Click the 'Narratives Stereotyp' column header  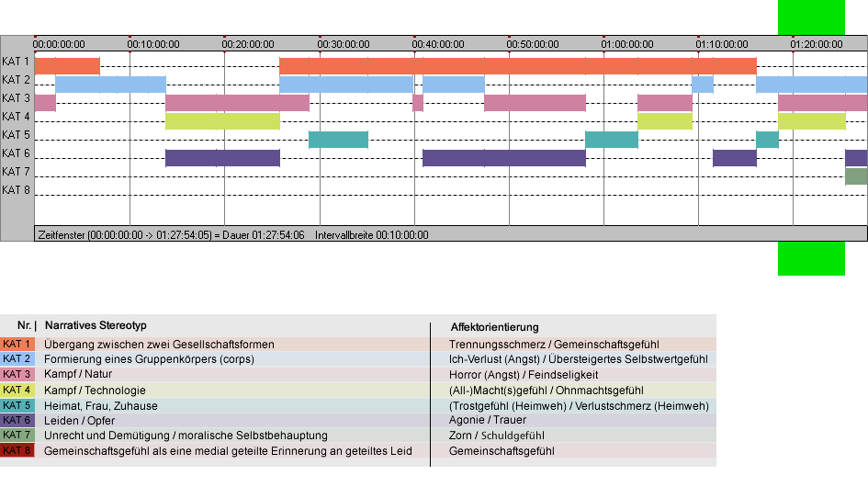click(96, 326)
